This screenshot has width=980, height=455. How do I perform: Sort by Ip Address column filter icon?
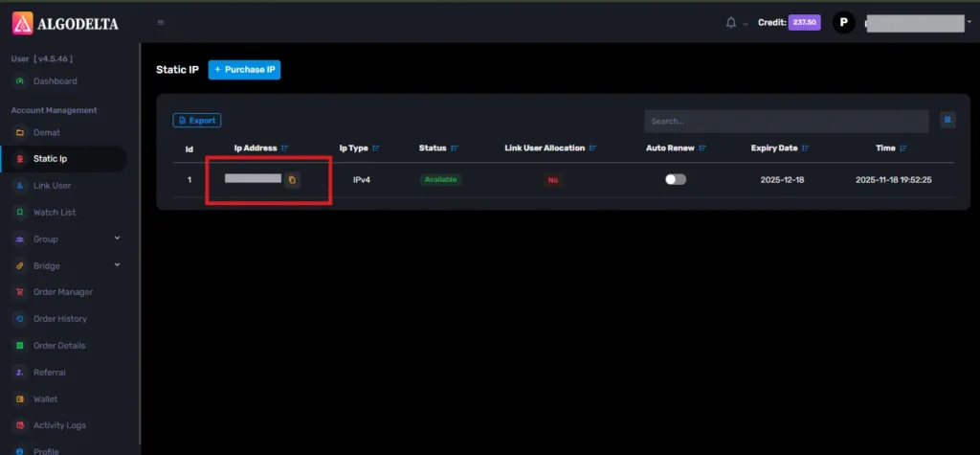pos(286,148)
